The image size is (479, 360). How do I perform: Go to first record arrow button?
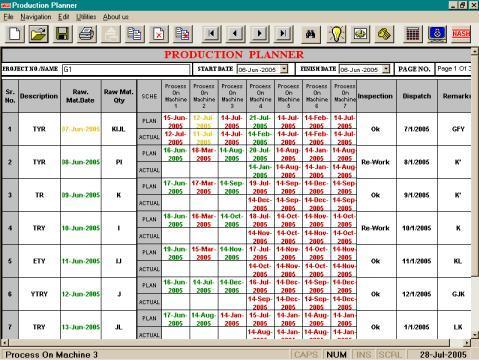(x=211, y=34)
